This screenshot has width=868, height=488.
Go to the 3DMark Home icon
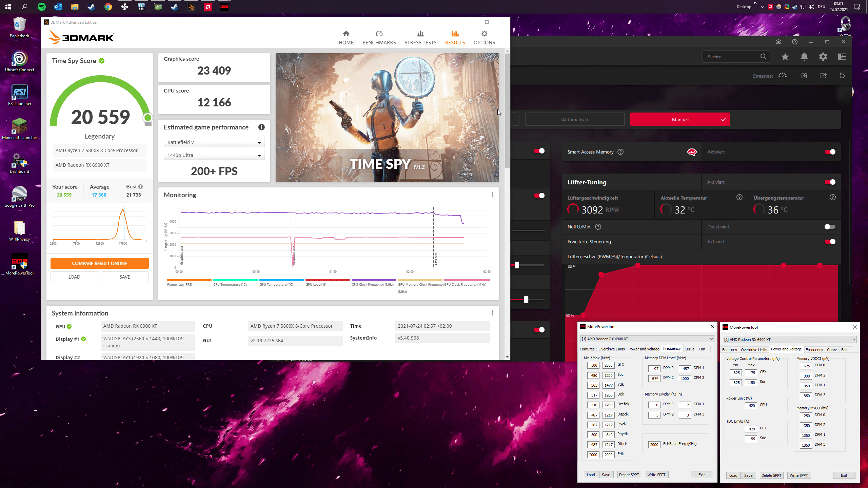[x=346, y=34]
